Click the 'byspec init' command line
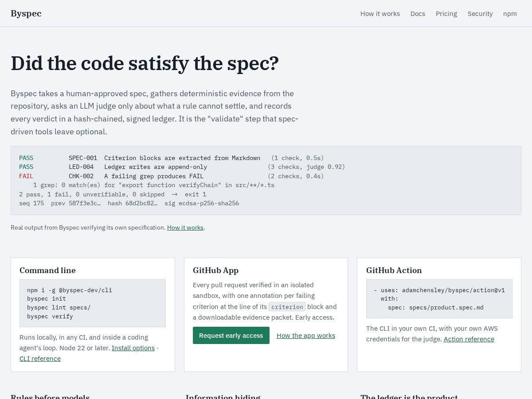 pos(47,299)
